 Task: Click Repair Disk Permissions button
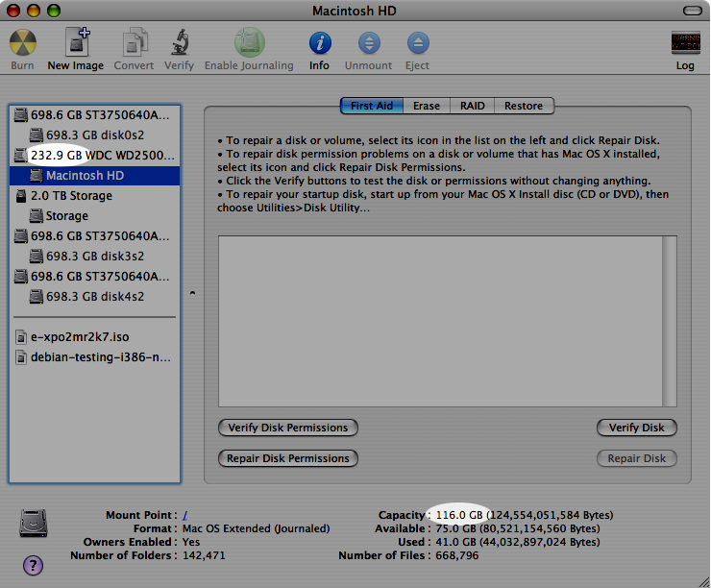point(288,458)
